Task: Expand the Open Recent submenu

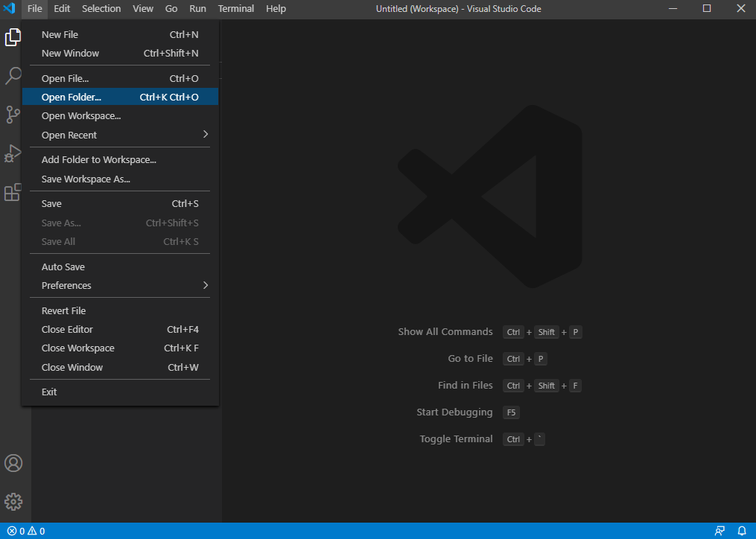Action: (120, 135)
